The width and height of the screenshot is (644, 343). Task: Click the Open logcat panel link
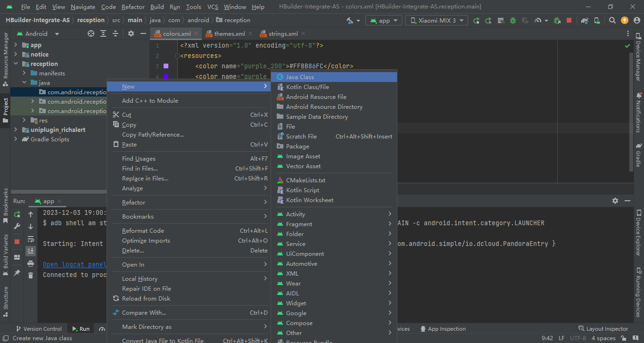pyautogui.click(x=74, y=264)
